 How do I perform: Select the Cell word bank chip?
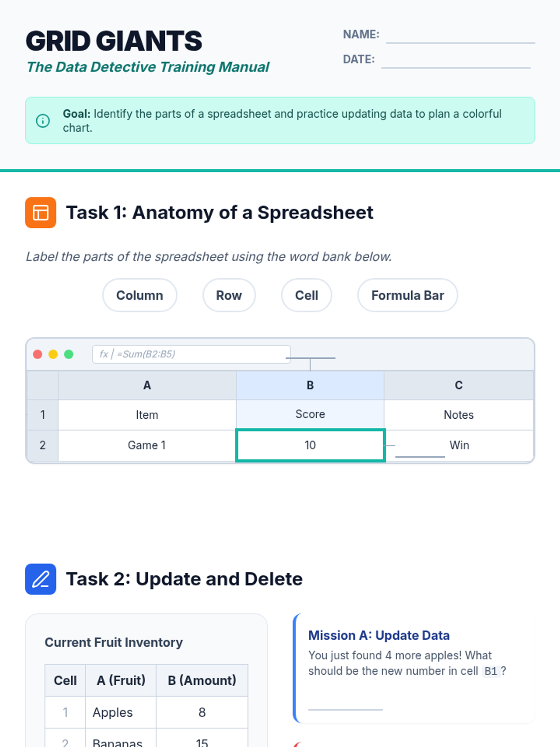pyautogui.click(x=307, y=295)
